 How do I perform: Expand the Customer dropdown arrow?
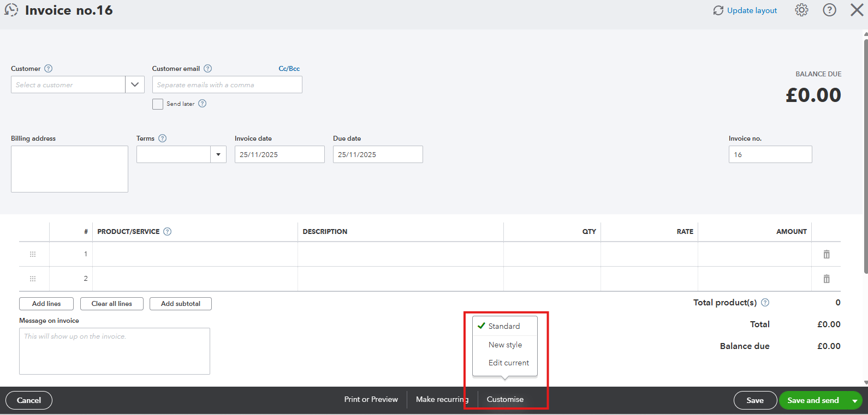click(x=135, y=85)
